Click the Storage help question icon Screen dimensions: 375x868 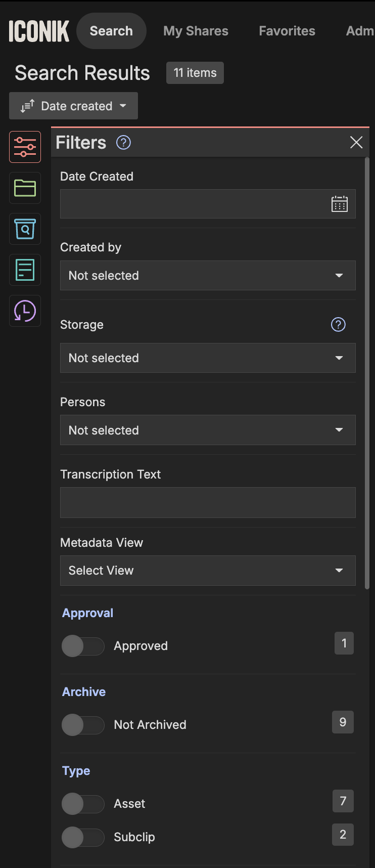click(338, 325)
